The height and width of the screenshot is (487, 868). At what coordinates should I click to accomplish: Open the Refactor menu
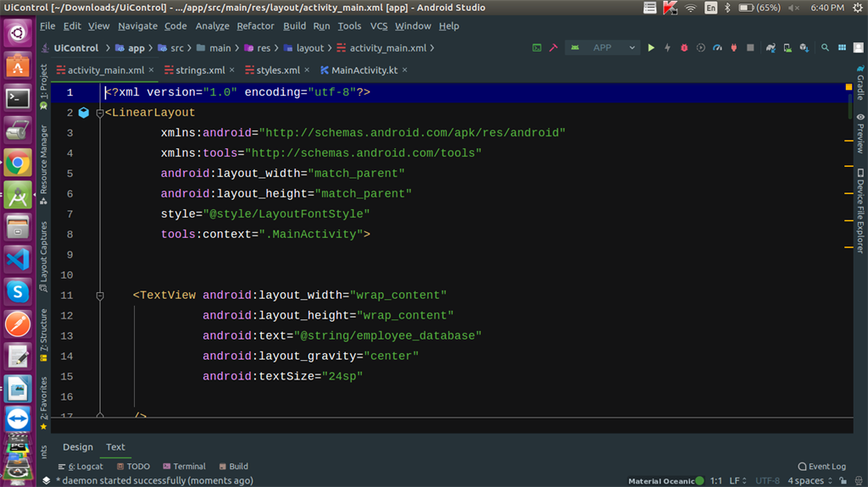point(255,26)
